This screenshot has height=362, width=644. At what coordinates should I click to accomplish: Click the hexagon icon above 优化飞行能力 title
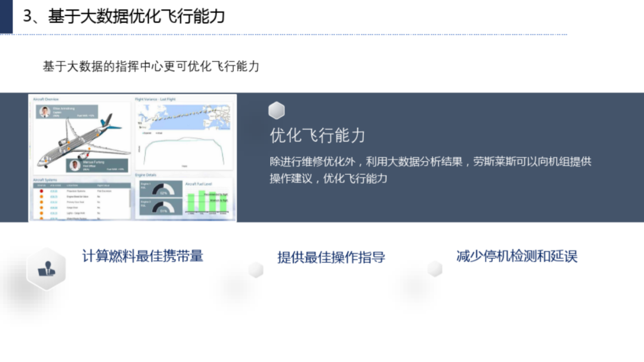click(x=277, y=110)
